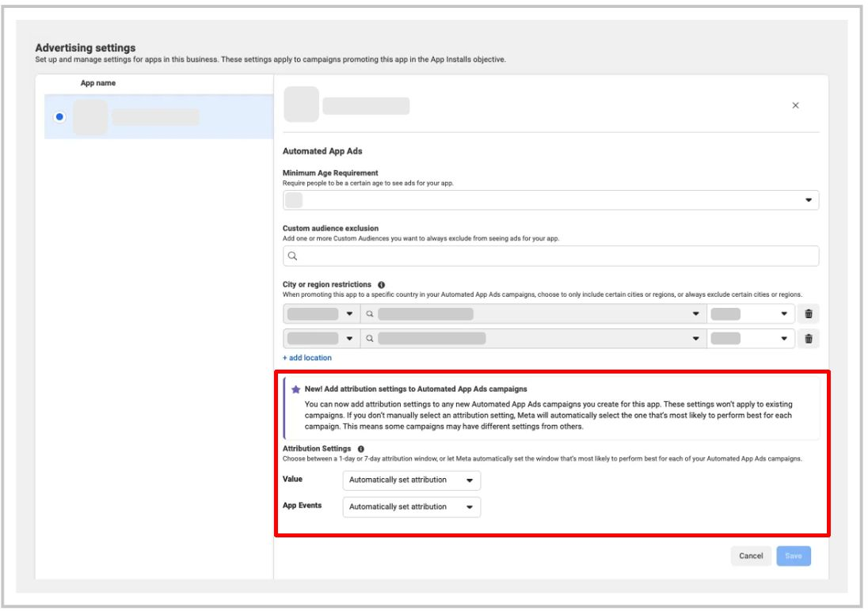The image size is (868, 611).
Task: Close the app settings panel with X
Action: click(x=795, y=105)
